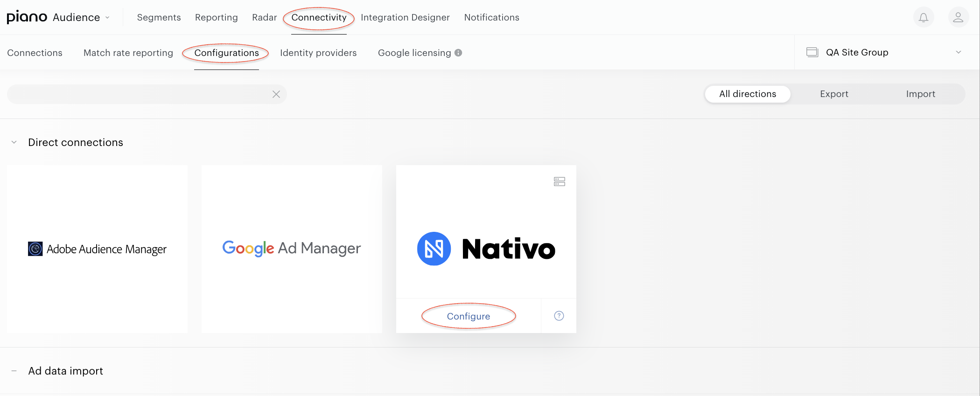980x396 pixels.
Task: Open the Adobe Audience Manager card
Action: coord(97,249)
